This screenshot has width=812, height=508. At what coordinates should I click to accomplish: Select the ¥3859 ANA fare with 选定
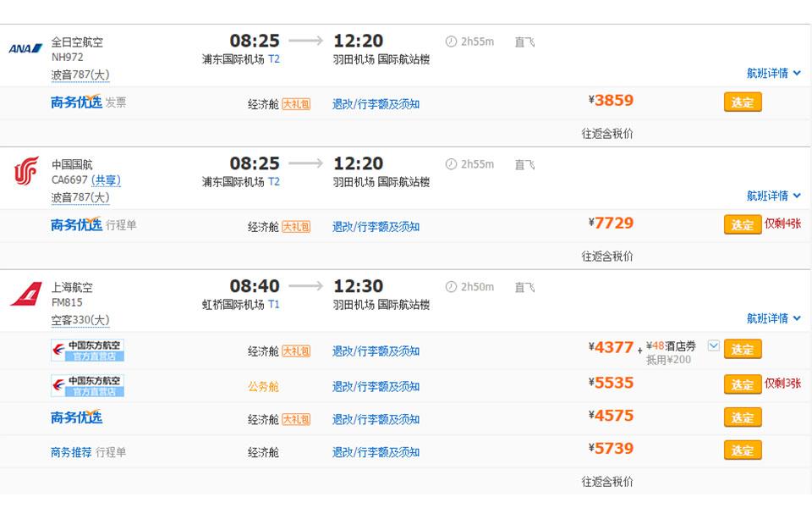point(743,102)
